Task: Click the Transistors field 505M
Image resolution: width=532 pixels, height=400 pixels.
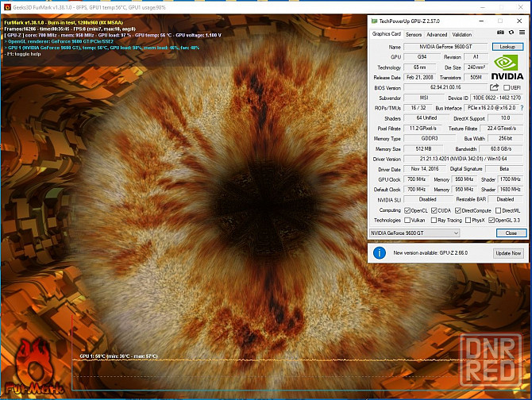Action: pos(476,77)
